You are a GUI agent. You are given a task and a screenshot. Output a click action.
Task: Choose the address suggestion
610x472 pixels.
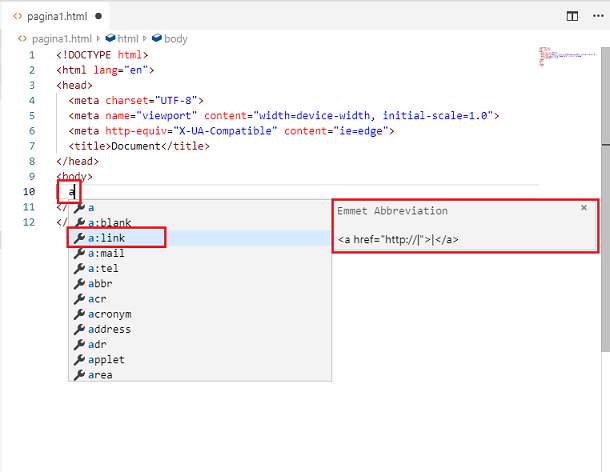click(x=200, y=329)
